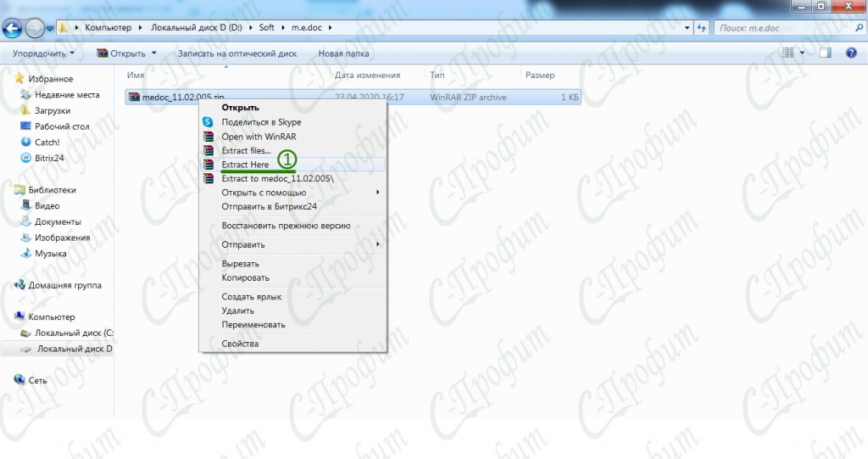This screenshot has width=868, height=459.
Task: Open Библиотеки in navigation pane
Action: [x=52, y=189]
